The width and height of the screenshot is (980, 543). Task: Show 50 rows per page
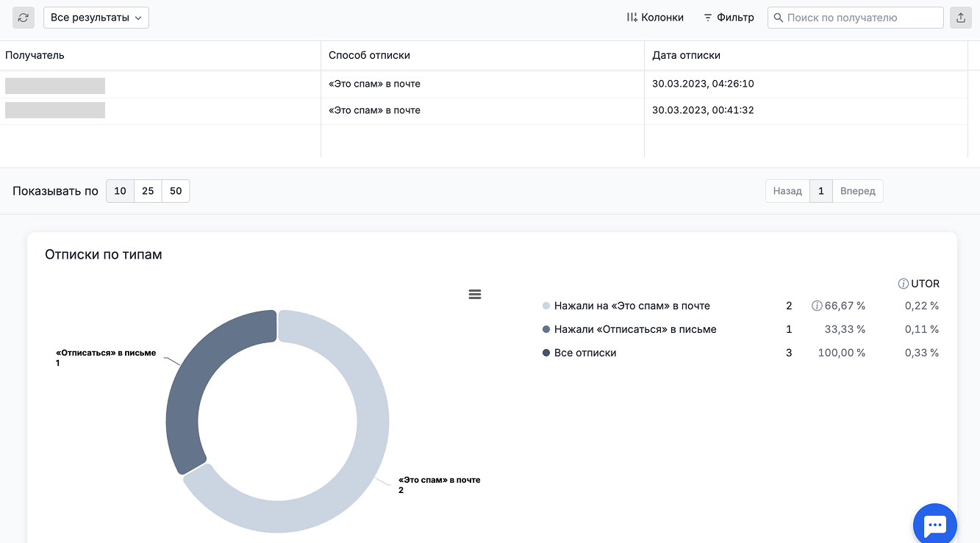pyautogui.click(x=176, y=191)
